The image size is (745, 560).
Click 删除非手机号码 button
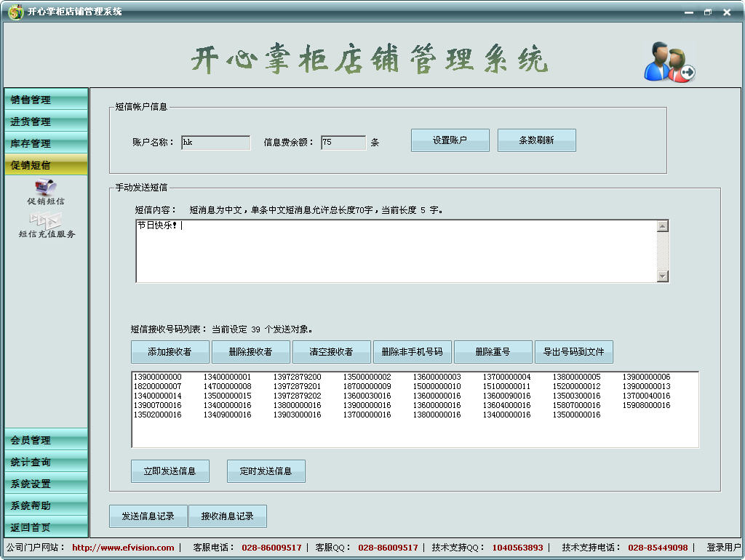[413, 352]
